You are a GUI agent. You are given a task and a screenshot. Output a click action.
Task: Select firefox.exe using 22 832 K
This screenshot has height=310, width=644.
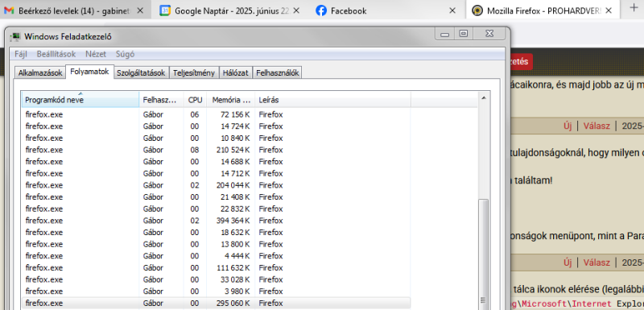tap(216, 209)
